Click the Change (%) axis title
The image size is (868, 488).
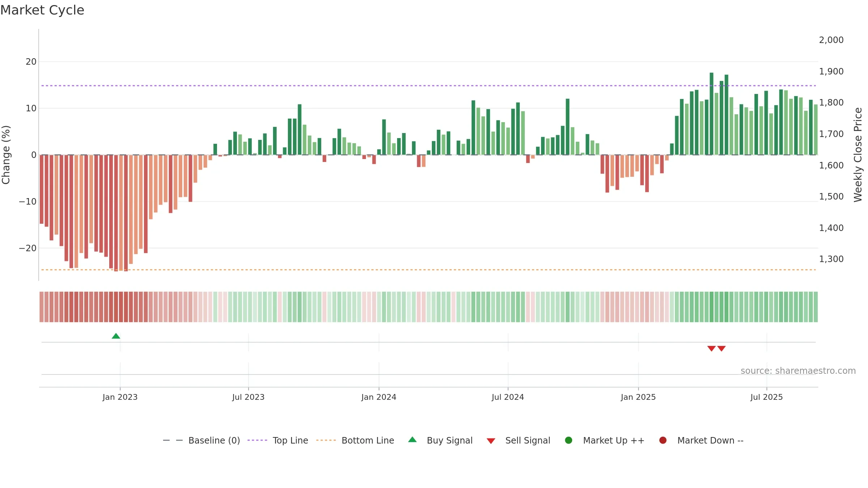[x=6, y=155]
